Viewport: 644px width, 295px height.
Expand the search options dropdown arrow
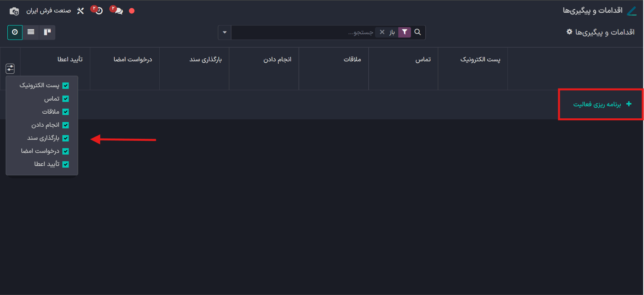pos(224,33)
